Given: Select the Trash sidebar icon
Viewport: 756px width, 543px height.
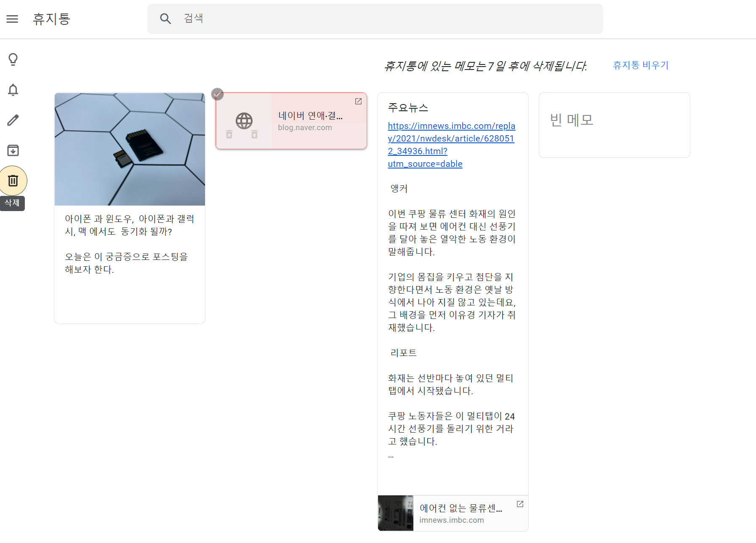Looking at the screenshot, I should [13, 181].
